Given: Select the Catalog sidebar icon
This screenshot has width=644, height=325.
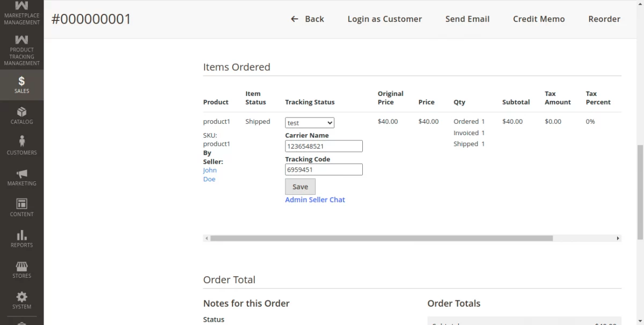Looking at the screenshot, I should (21, 115).
